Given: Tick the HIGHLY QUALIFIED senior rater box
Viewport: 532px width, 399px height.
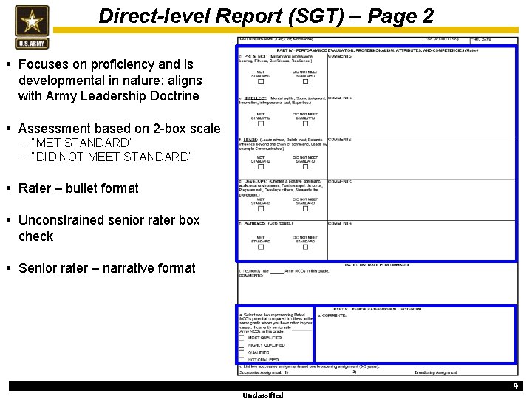Looking at the screenshot, I should (242, 345).
